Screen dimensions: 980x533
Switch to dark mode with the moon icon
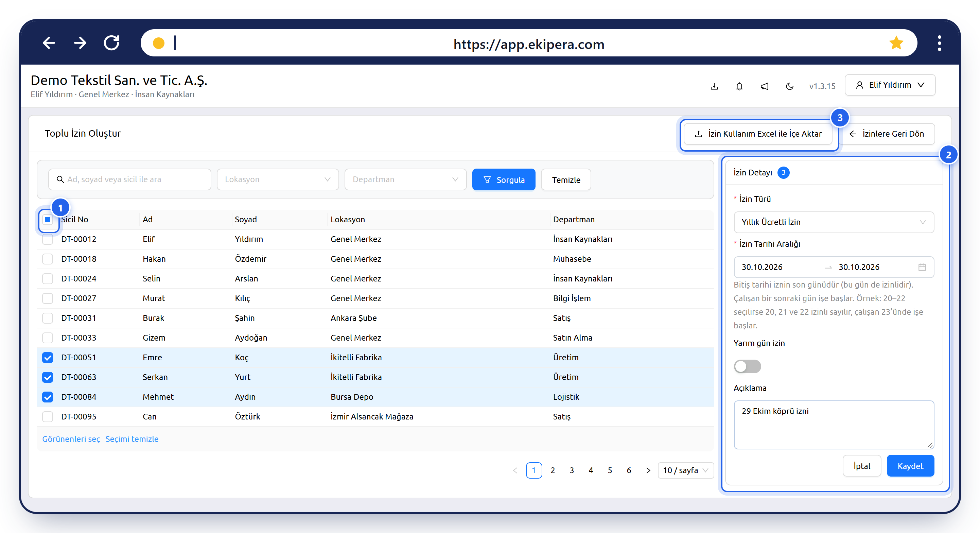pyautogui.click(x=789, y=86)
